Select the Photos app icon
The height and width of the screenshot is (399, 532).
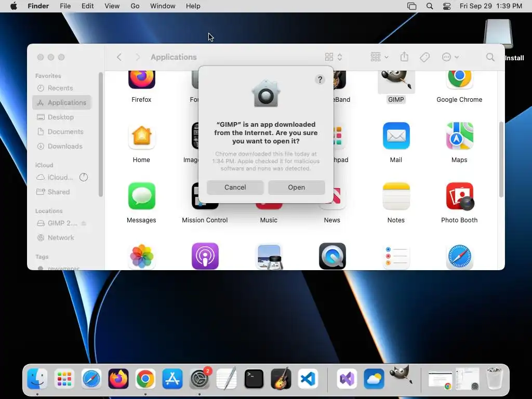point(141,256)
